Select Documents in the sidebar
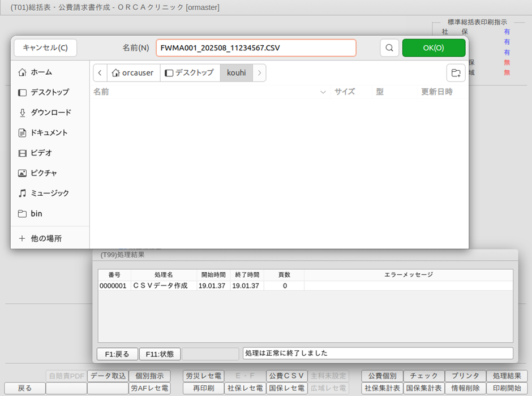Screen dimensions: 532x396 tap(49, 133)
